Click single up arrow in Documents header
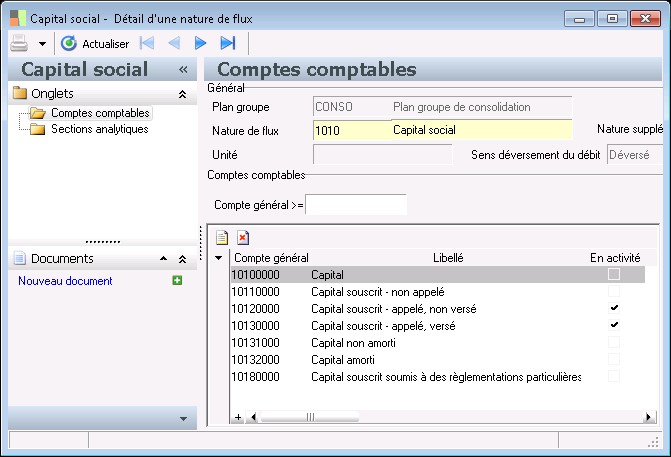This screenshot has width=671, height=457. click(x=163, y=258)
